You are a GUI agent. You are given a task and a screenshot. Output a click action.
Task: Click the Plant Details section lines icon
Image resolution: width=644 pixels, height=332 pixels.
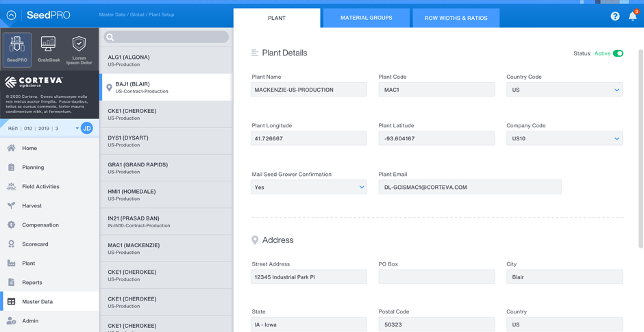(x=255, y=53)
